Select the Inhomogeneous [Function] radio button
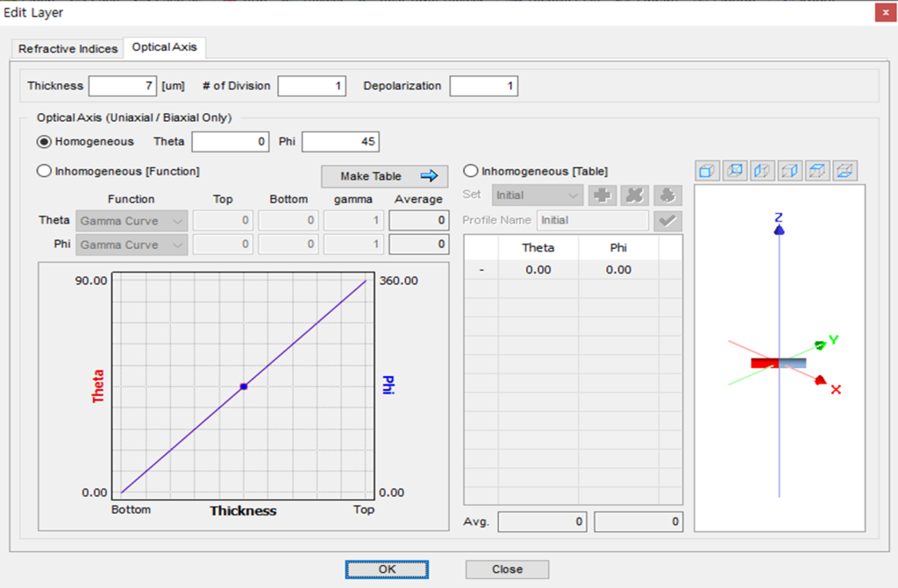The height and width of the screenshot is (588, 898). click(44, 171)
